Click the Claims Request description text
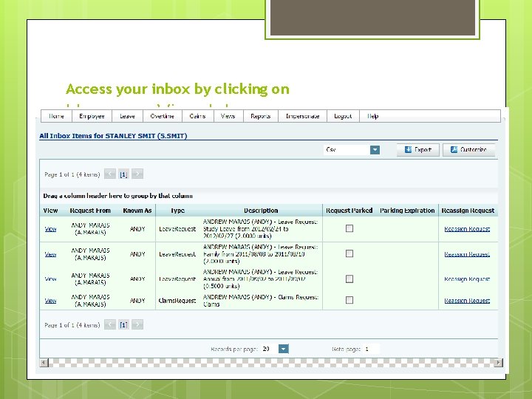This screenshot has height=399, width=532. pos(261,301)
